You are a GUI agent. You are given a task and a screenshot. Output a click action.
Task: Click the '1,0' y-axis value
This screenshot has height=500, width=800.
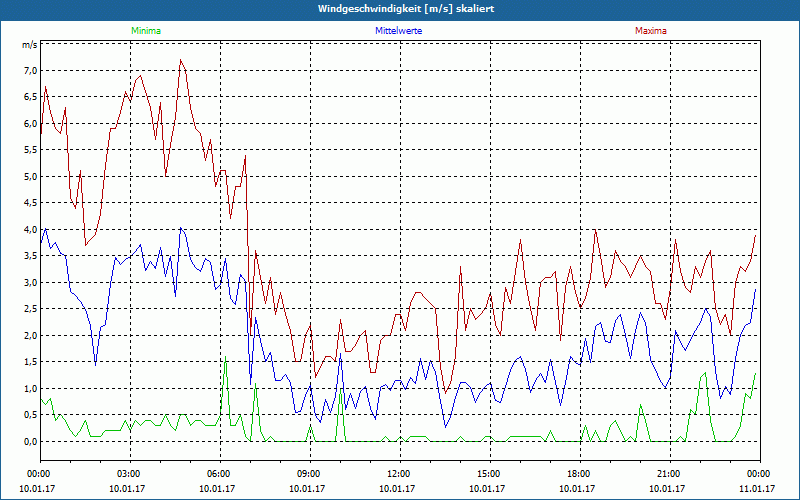(x=31, y=389)
